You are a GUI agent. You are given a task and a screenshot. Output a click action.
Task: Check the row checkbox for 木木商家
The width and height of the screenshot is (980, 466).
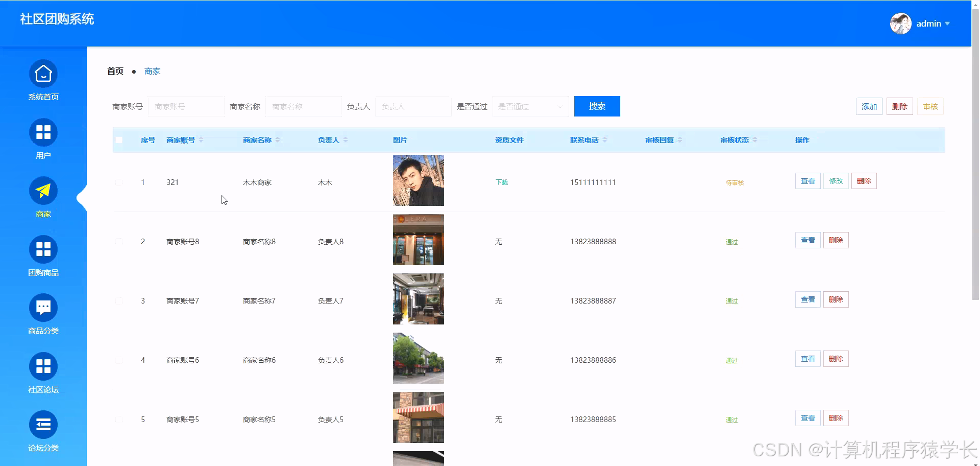point(119,182)
